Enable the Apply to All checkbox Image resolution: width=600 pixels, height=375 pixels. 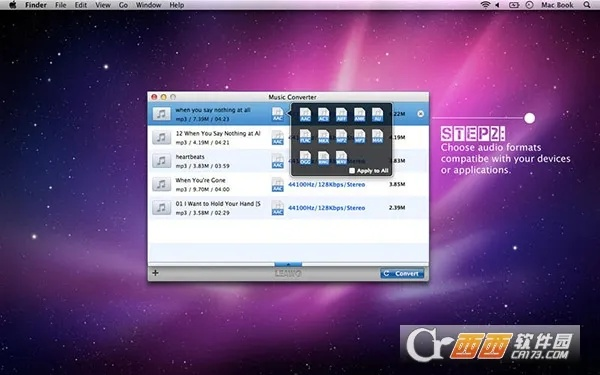coord(352,171)
